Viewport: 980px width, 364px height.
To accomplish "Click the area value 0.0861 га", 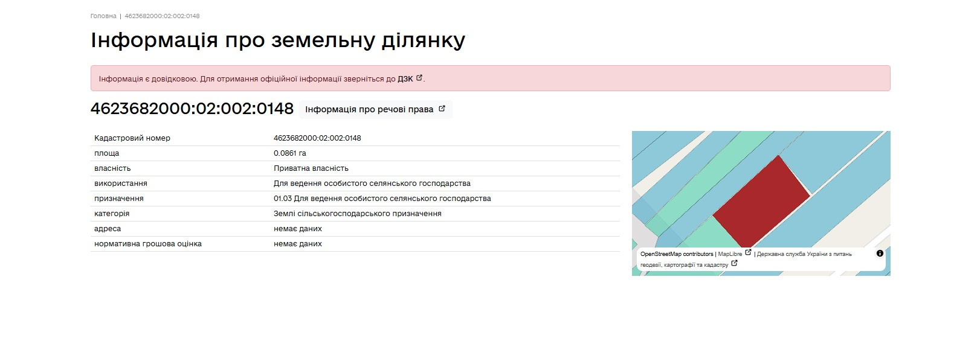I will (290, 153).
